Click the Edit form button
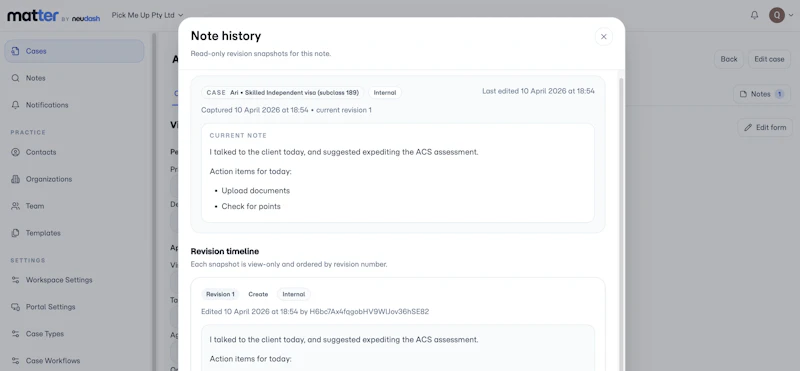 [x=764, y=128]
